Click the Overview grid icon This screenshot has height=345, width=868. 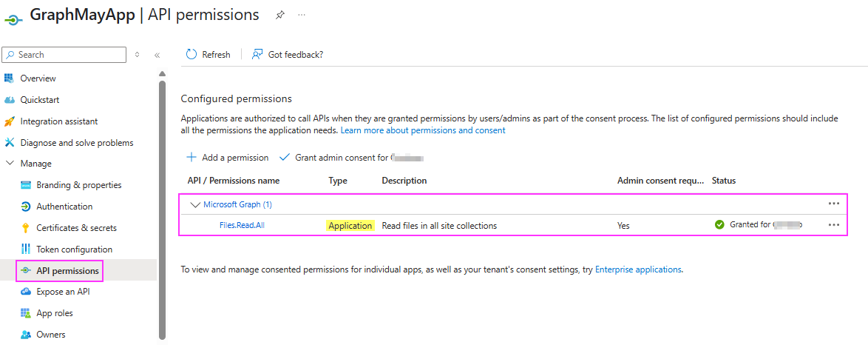click(x=9, y=78)
